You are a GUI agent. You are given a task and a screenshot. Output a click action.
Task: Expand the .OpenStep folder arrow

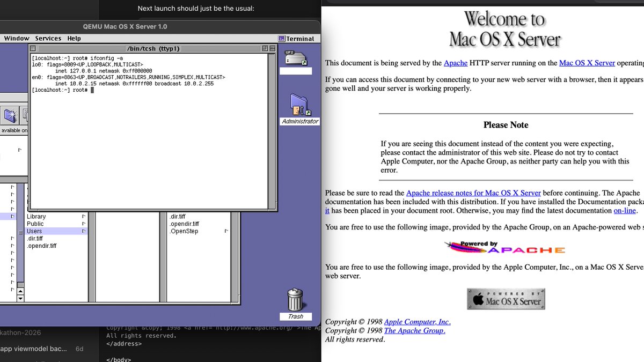(x=226, y=231)
